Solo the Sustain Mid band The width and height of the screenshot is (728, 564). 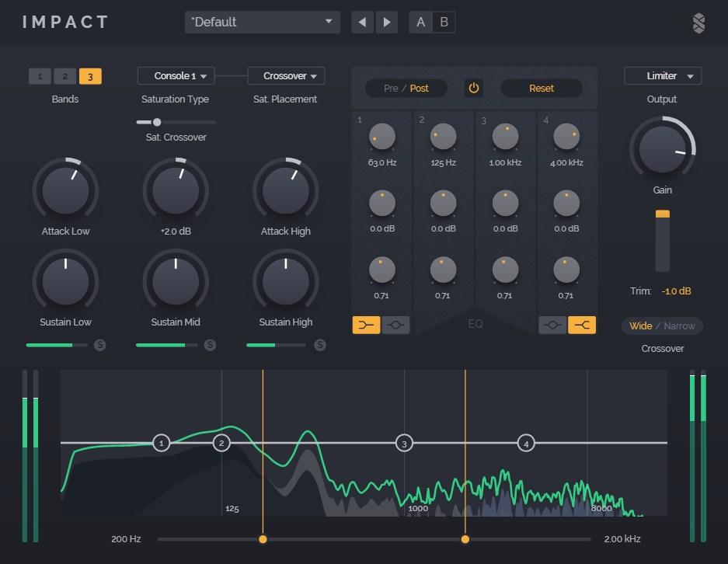pos(211,345)
